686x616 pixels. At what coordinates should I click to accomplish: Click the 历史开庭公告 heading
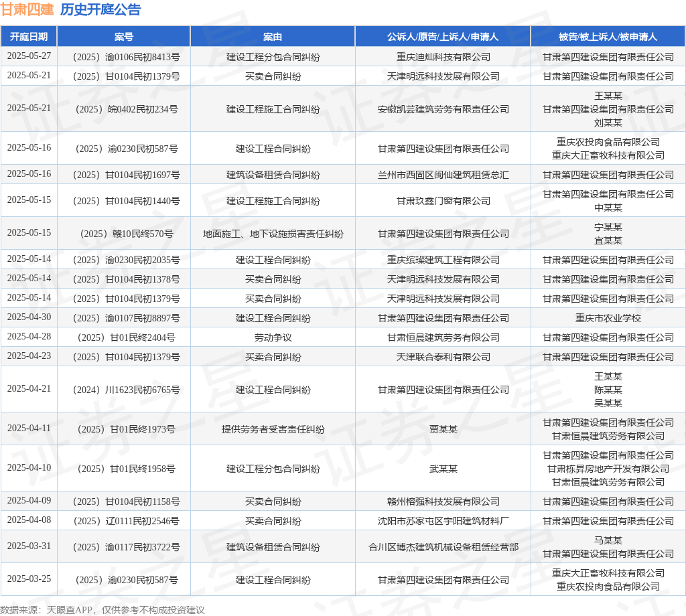pos(100,9)
